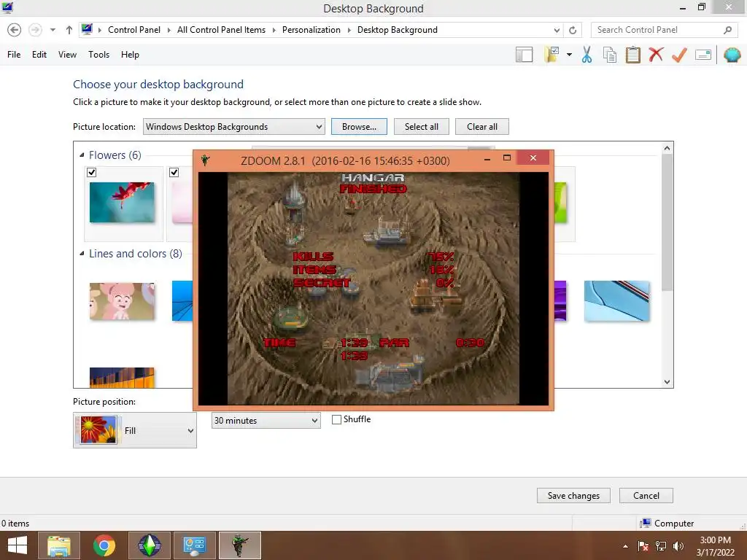This screenshot has height=560, width=747.
Task: Click the ZDoom marine icon in the title bar
Action: (x=205, y=160)
